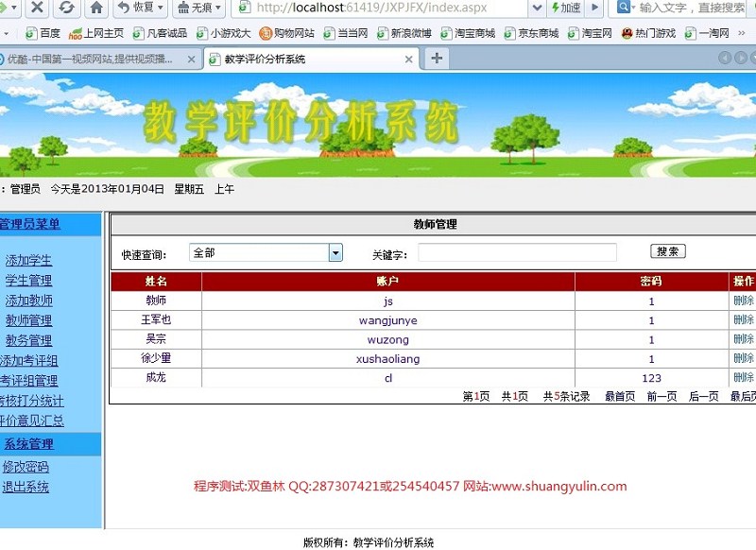Open 添加学生 in the sidebar menu
Screen dimensions: 756x550
point(28,260)
